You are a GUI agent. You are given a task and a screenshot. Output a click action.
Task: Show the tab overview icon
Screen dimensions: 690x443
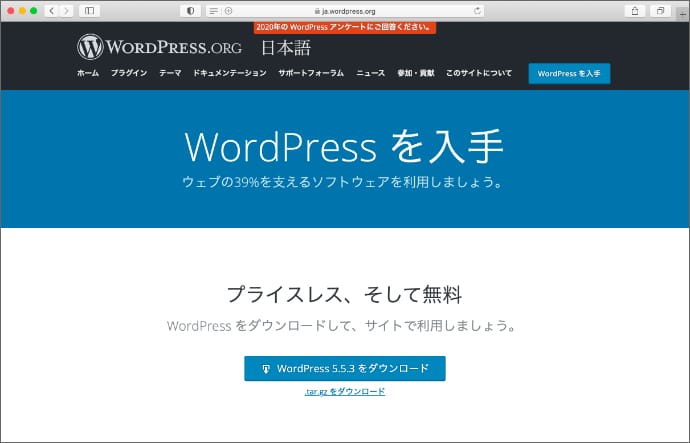660,10
